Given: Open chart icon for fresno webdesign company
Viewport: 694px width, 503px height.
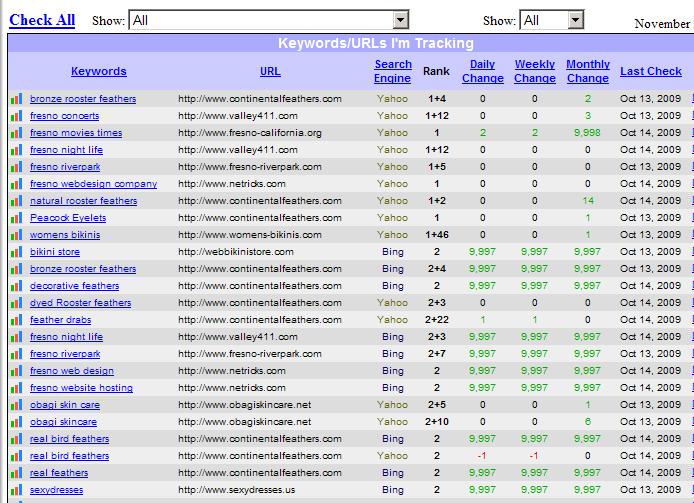Looking at the screenshot, I should (16, 184).
